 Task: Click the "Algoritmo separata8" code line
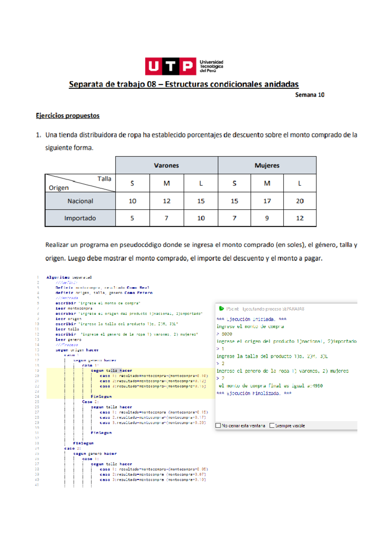(69, 277)
